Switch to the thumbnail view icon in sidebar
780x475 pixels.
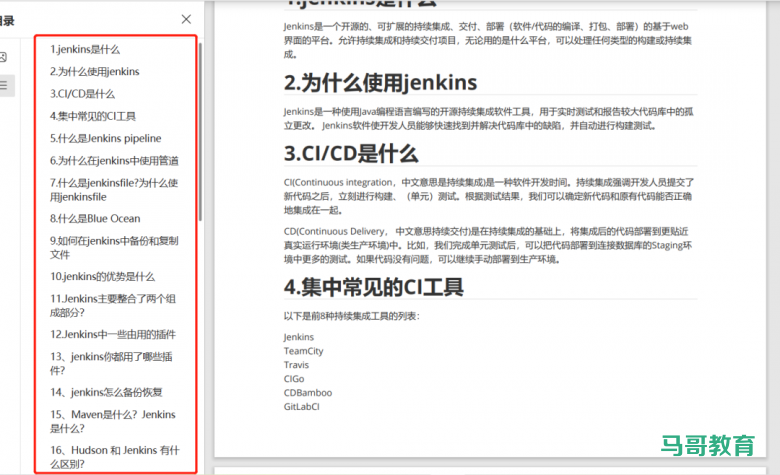[4, 57]
